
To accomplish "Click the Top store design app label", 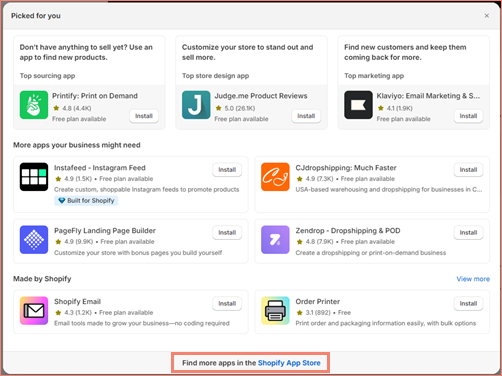I will pos(215,76).
